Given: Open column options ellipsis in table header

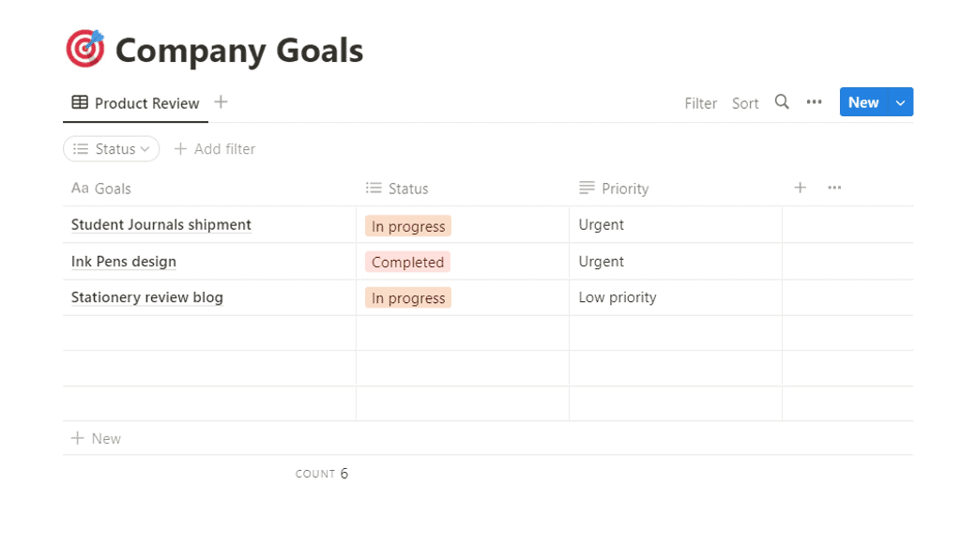Looking at the screenshot, I should (834, 188).
